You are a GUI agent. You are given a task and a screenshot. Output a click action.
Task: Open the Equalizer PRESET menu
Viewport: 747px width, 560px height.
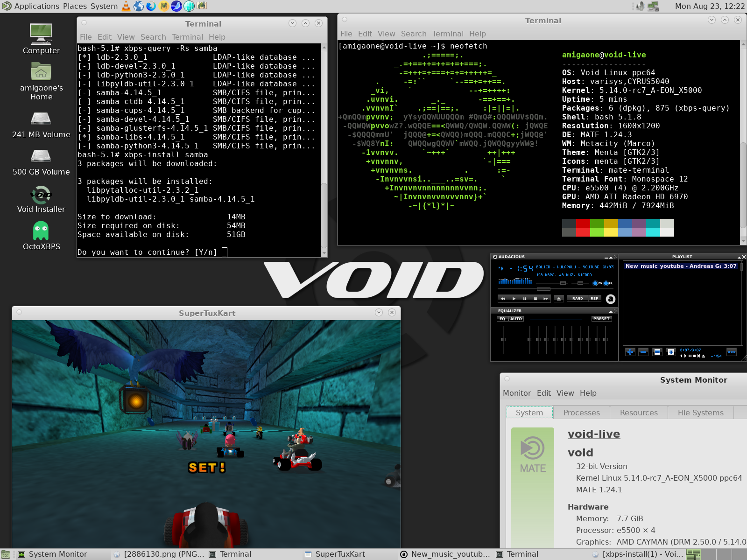[601, 319]
